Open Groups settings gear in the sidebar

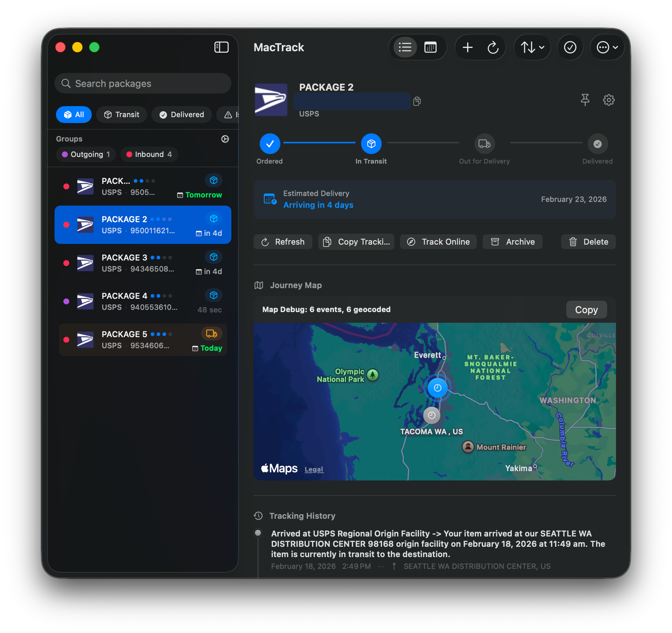click(x=225, y=139)
